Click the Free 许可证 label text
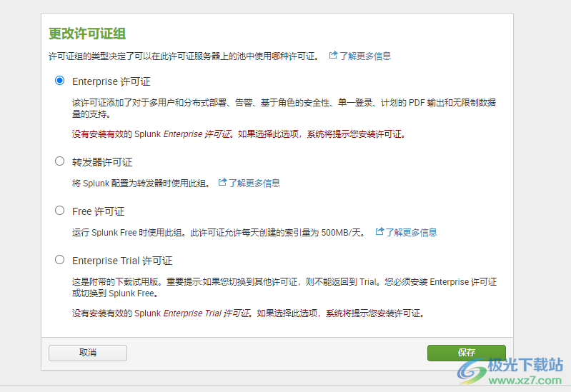Image resolution: width=571 pixels, height=392 pixels. point(99,211)
